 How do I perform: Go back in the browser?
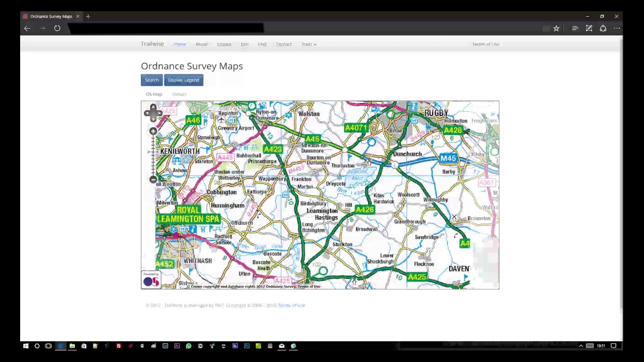pos(27,29)
